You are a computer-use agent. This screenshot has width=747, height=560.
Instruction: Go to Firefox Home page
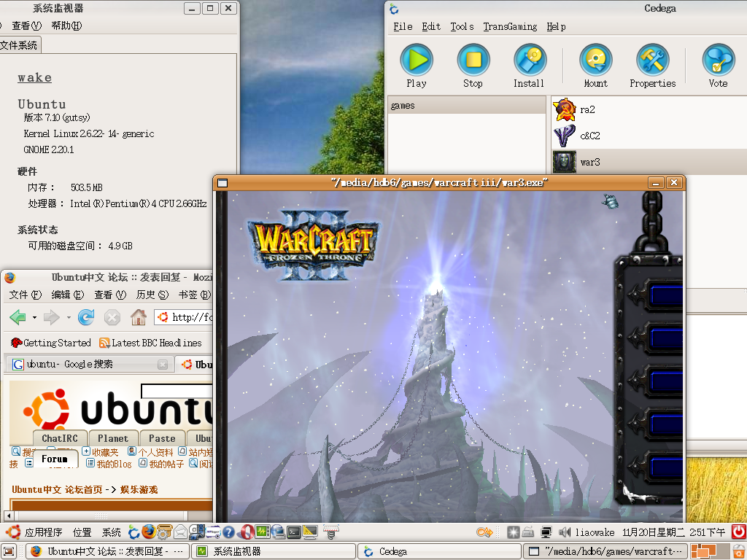pyautogui.click(x=138, y=317)
